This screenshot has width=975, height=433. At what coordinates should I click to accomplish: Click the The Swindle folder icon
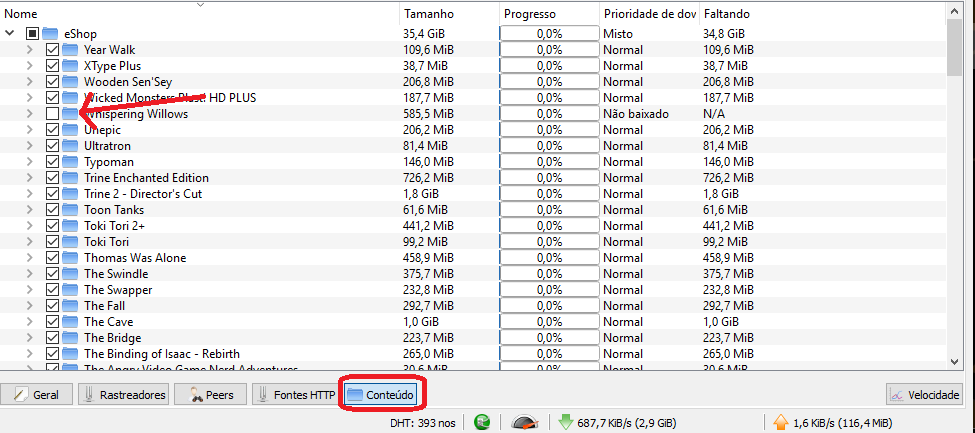pos(70,274)
